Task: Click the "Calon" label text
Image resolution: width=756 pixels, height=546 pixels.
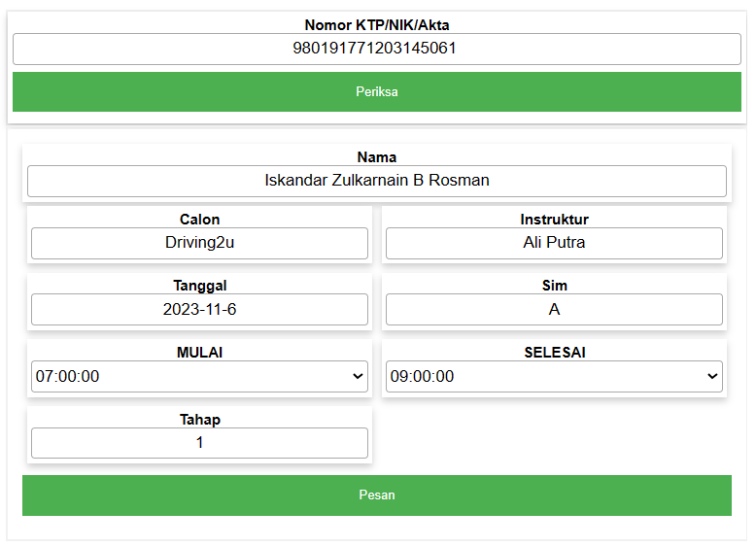Action: pos(199,220)
